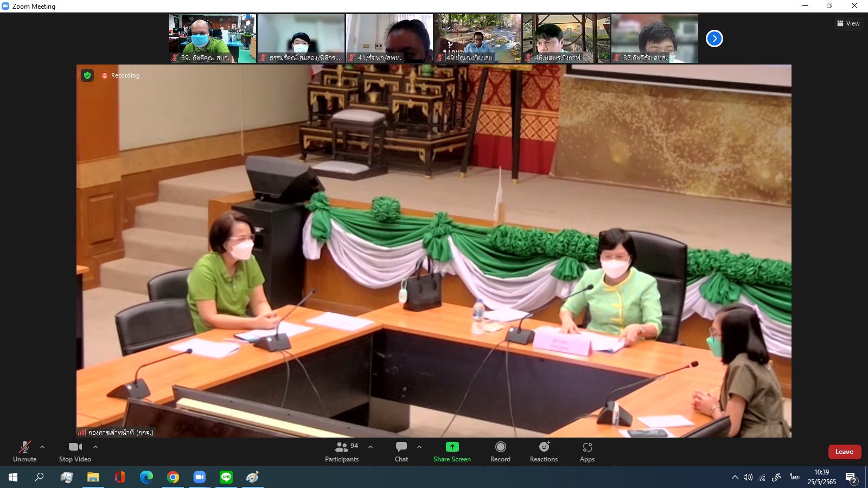This screenshot has width=868, height=488.
Task: Open the system volume control
Action: [748, 477]
